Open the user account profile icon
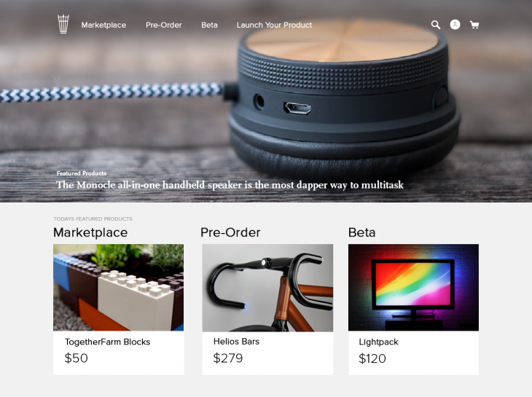Image resolution: width=532 pixels, height=397 pixels. click(455, 25)
